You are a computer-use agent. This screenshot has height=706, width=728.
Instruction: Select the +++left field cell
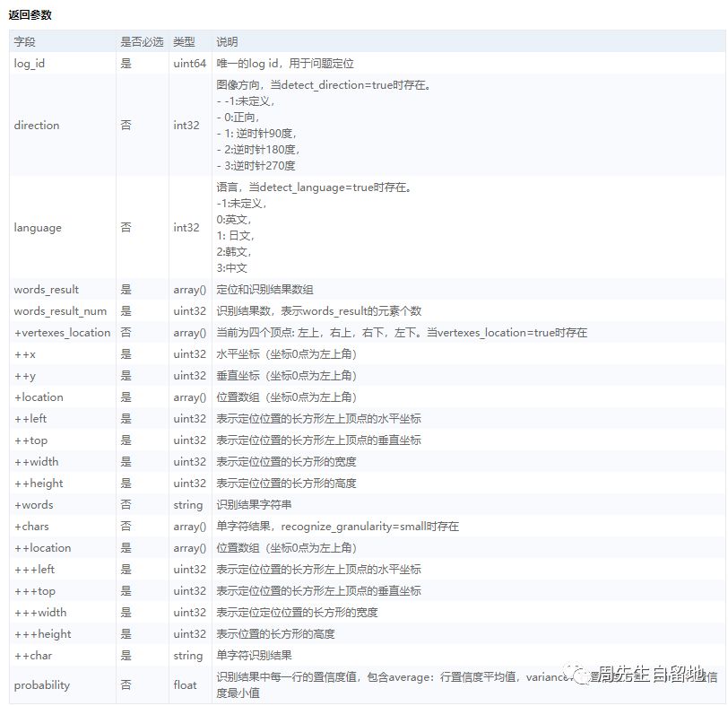coord(34,570)
